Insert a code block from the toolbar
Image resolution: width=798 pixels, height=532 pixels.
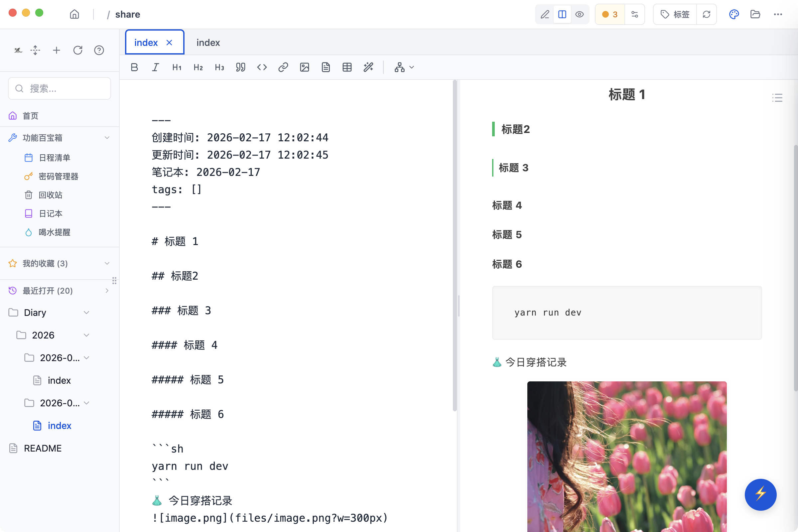[x=262, y=67]
